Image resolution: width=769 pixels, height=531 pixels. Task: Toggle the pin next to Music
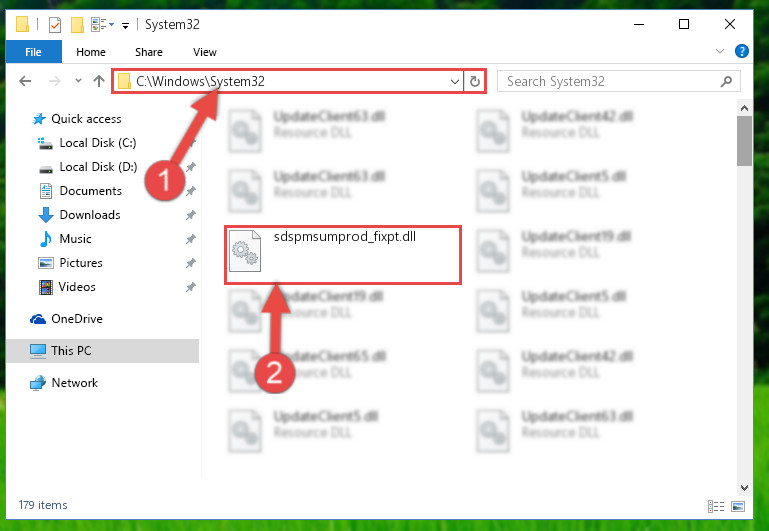coord(191,239)
